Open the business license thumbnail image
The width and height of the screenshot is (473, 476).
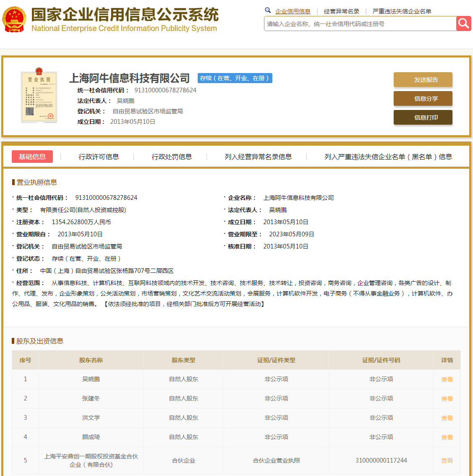tap(39, 97)
